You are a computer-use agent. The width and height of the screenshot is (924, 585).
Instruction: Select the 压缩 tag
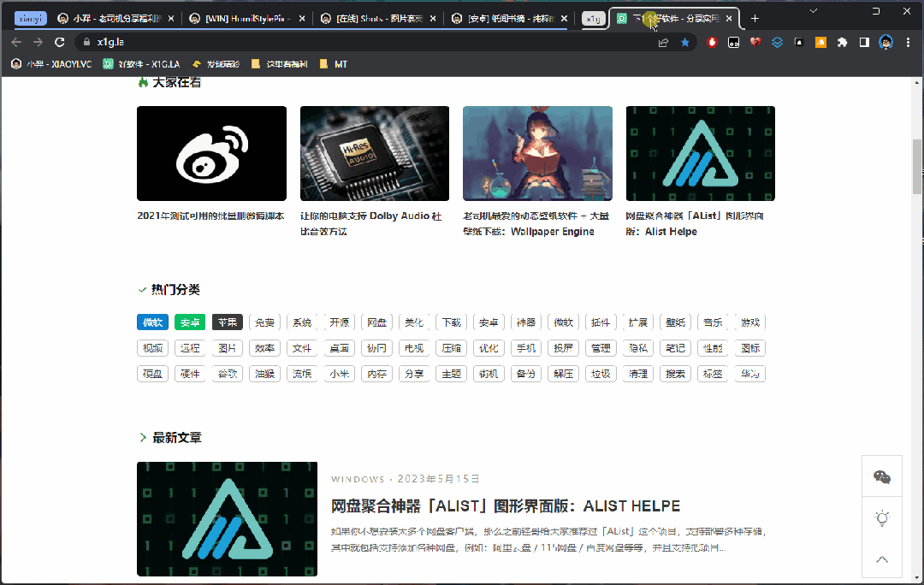pos(452,348)
